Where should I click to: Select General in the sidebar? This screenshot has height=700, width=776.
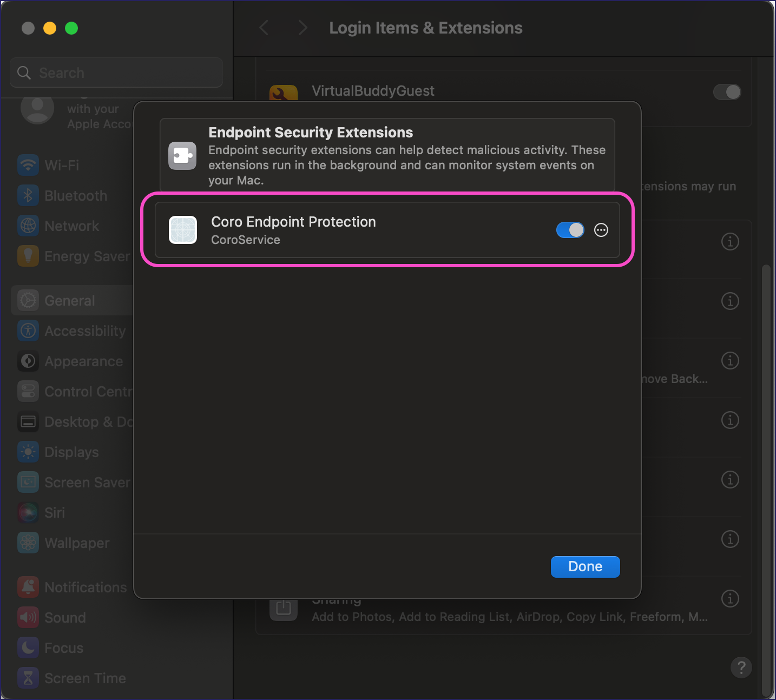pos(69,300)
